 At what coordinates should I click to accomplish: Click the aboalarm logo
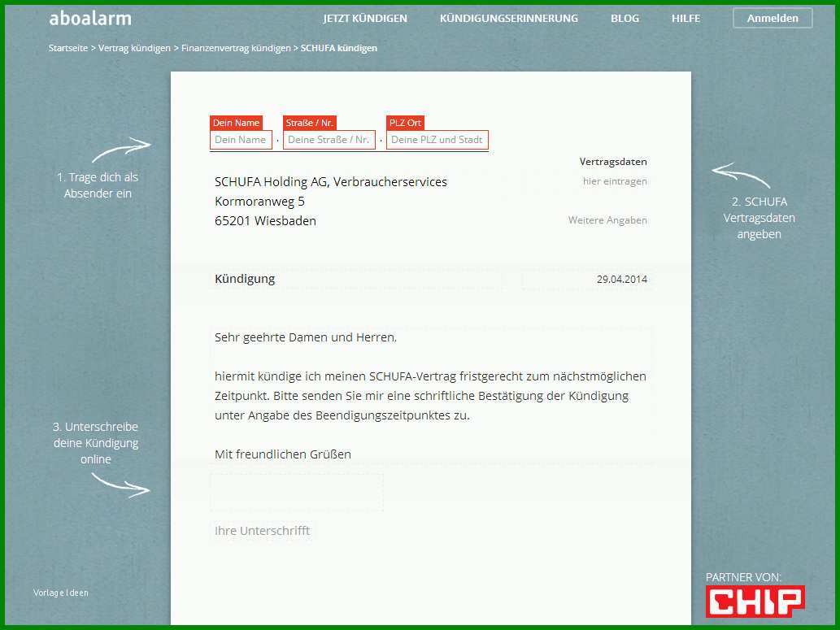(90, 19)
